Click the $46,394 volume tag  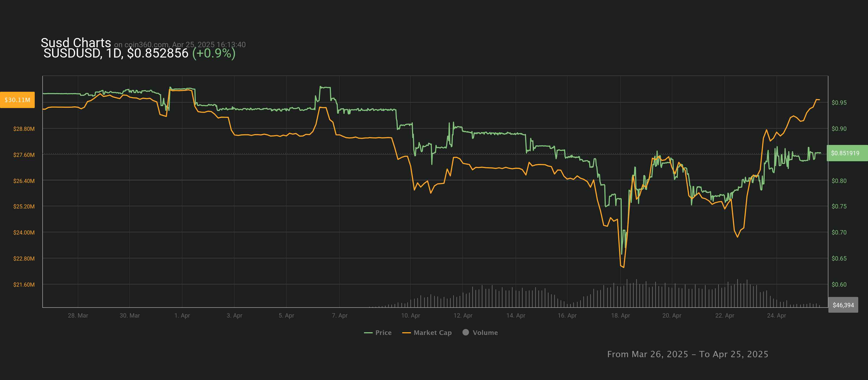click(843, 305)
